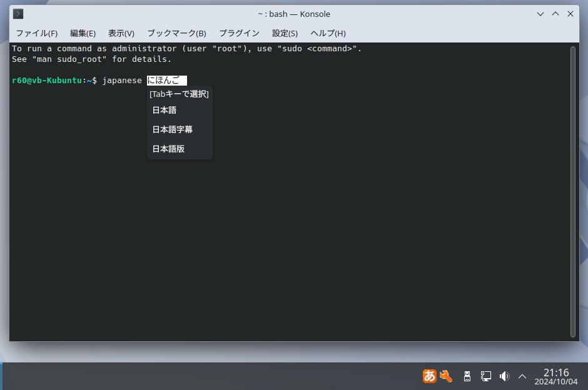Close the Konsole window
This screenshot has width=588, height=390.
569,14
